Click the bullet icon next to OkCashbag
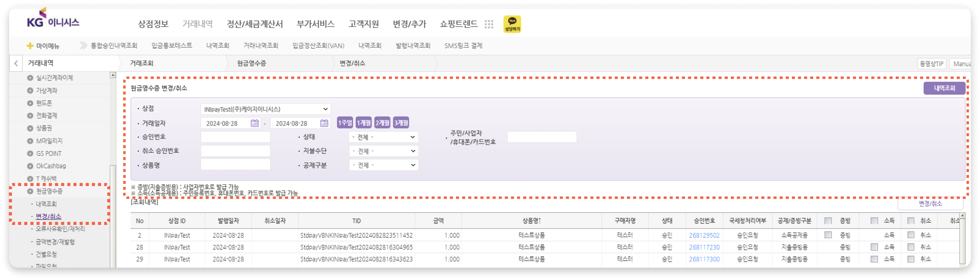This screenshot has width=980, height=280. coord(30,166)
